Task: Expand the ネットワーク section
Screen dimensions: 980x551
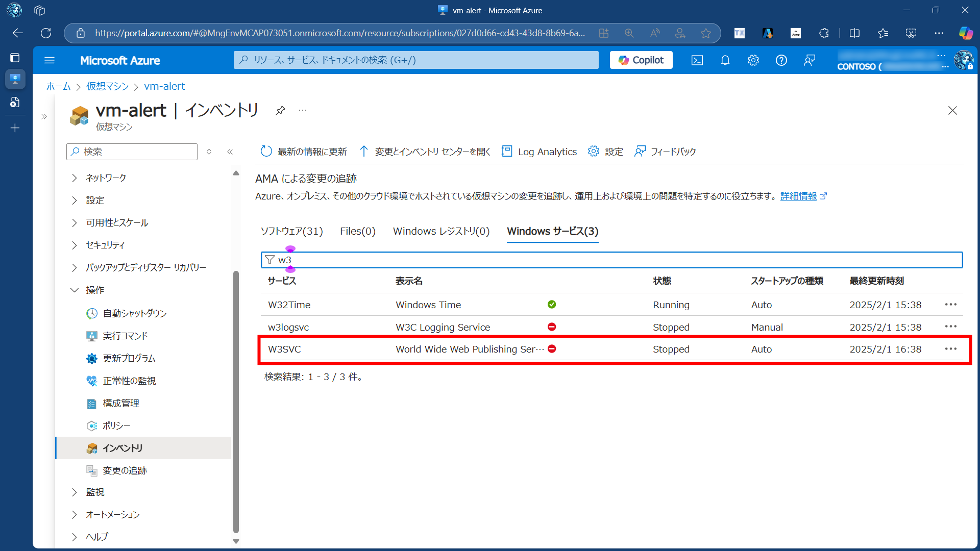Action: point(106,178)
